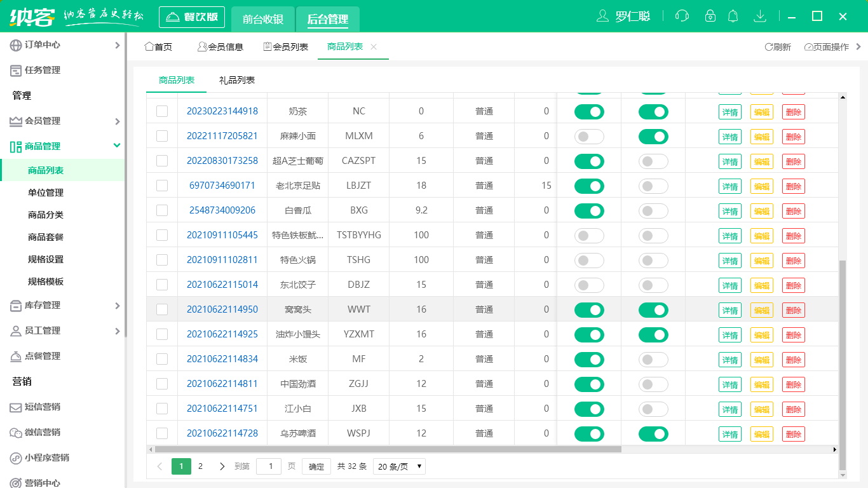The width and height of the screenshot is (868, 488).
Task: Switch to the 前台收银 mode tab
Action: (263, 19)
